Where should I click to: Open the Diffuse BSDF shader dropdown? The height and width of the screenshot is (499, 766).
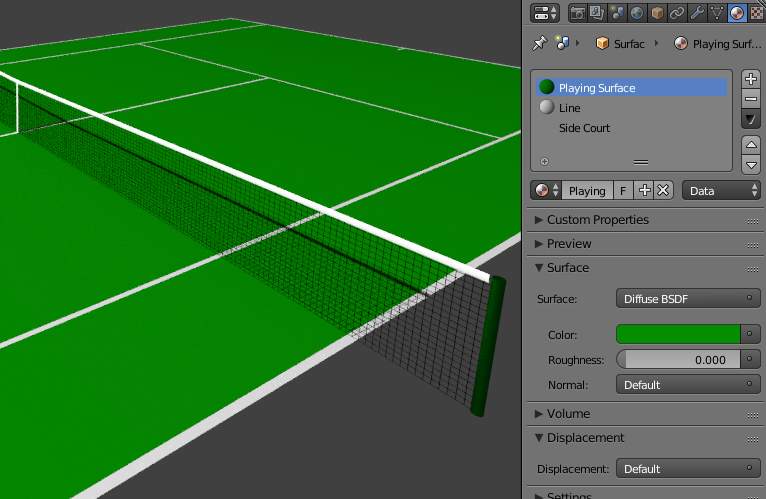pyautogui.click(x=688, y=299)
